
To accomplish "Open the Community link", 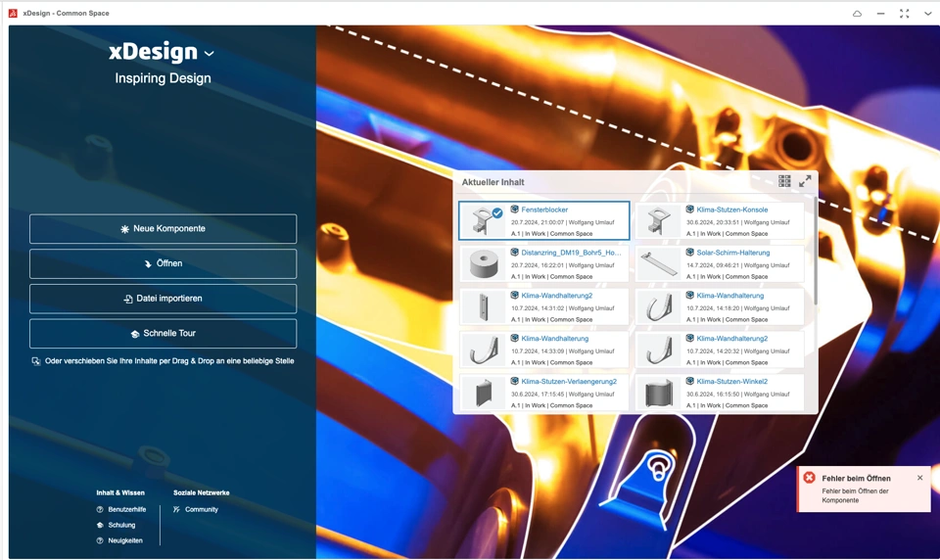I will (202, 509).
